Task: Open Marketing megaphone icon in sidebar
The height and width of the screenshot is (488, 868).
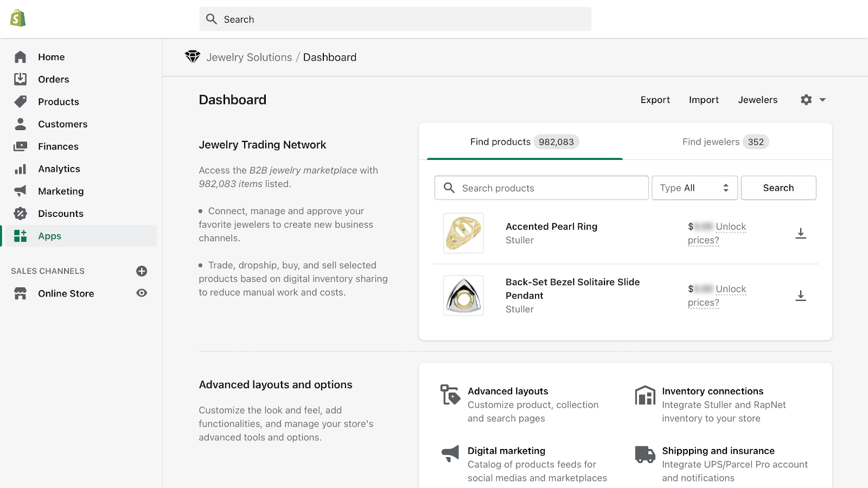Action: point(21,191)
